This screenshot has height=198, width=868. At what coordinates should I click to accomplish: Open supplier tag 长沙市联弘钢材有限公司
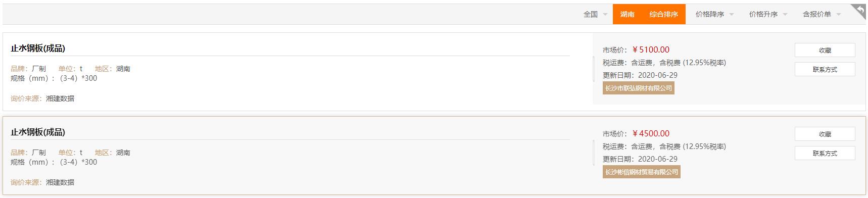coord(639,88)
